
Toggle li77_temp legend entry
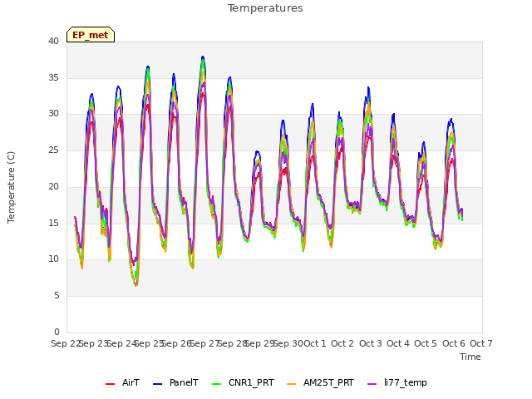pyautogui.click(x=397, y=383)
